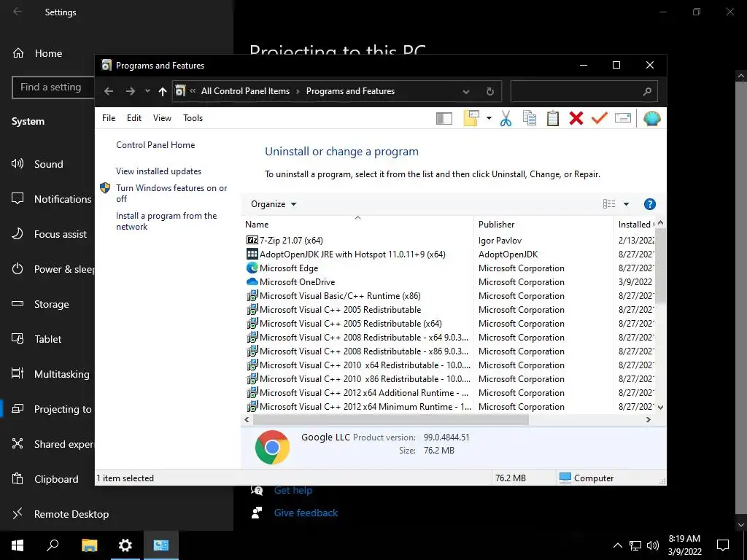747x560 pixels.
Task: Click Install a program from the network
Action: coord(166,222)
